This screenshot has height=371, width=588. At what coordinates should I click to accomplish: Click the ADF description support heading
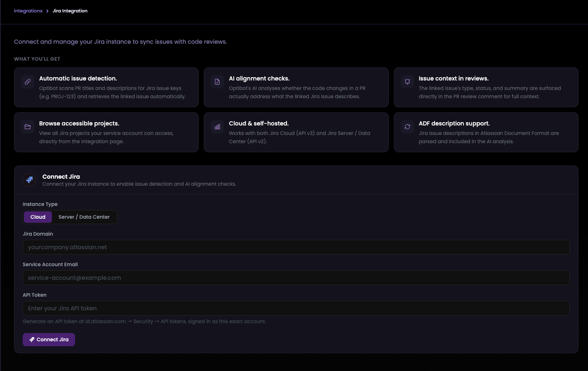(x=454, y=123)
